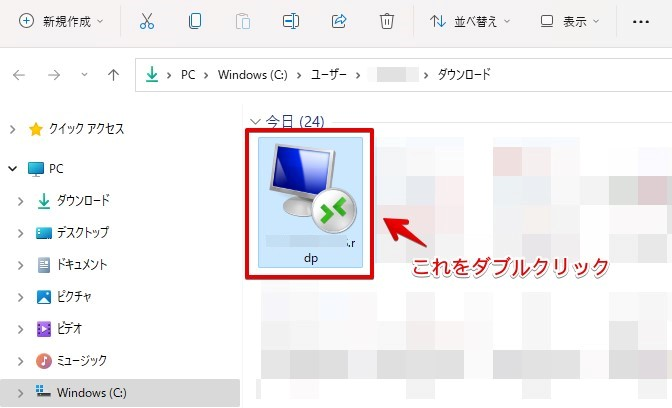Image resolution: width=672 pixels, height=408 pixels.
Task: Expand Windows (C:) in the sidebar
Action: (21, 393)
